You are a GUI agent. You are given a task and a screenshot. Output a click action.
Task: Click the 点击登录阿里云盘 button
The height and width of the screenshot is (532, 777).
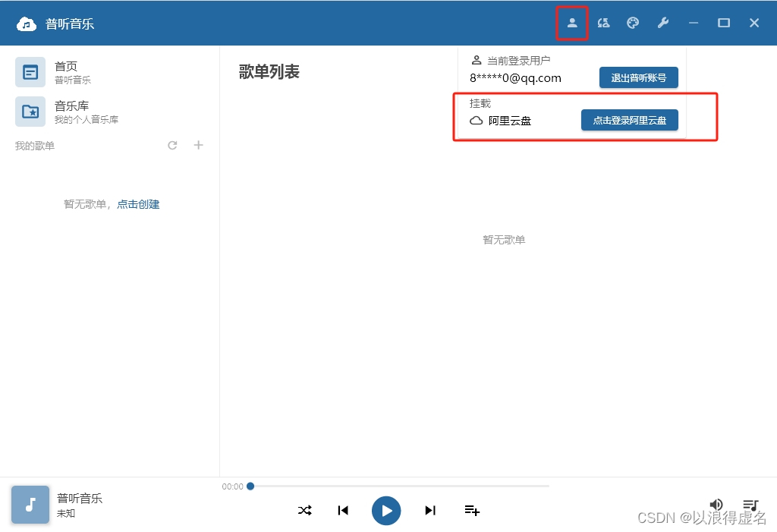(x=629, y=120)
